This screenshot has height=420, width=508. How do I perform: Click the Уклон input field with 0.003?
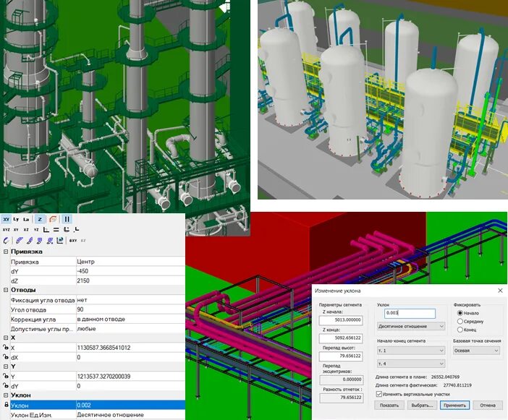click(410, 313)
